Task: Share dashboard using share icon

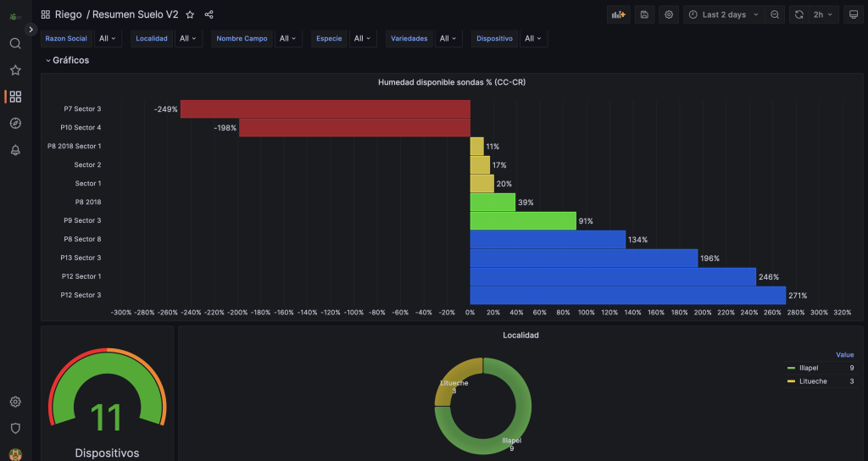Action: 209,14
